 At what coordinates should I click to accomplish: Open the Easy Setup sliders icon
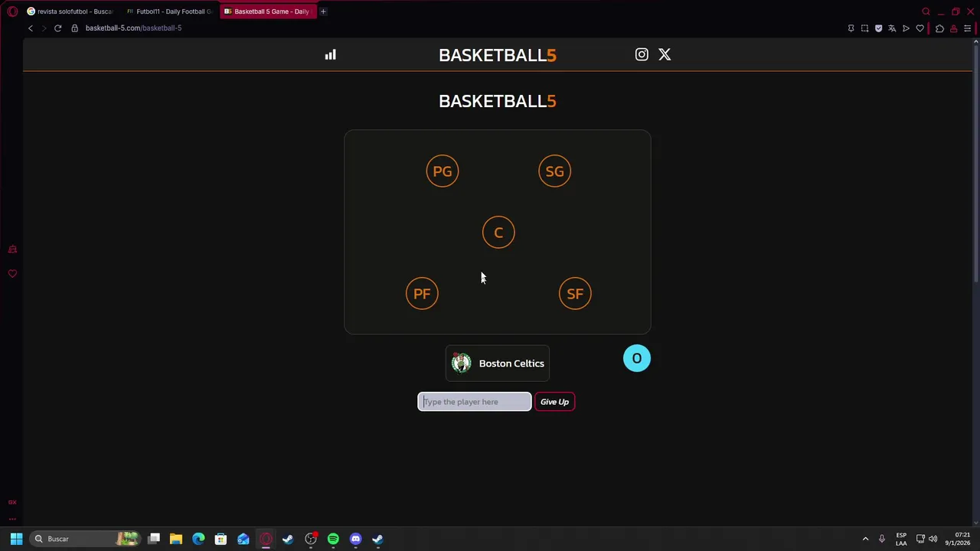(967, 28)
